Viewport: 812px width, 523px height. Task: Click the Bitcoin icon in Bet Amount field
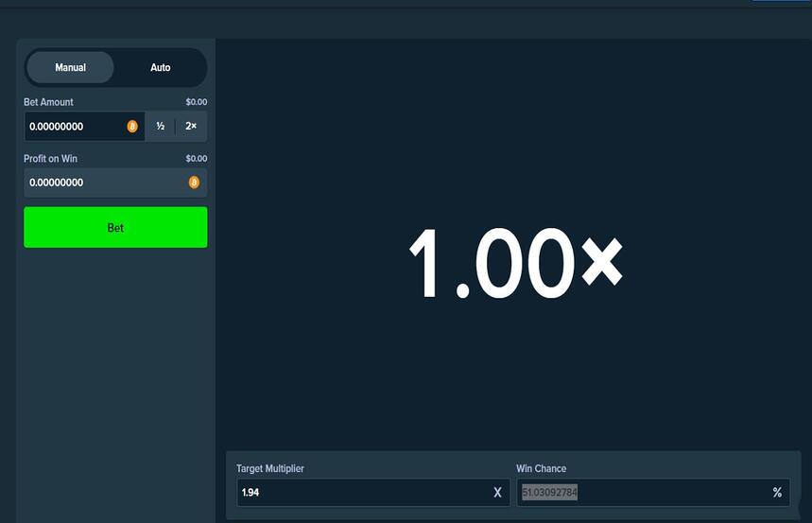(x=132, y=126)
